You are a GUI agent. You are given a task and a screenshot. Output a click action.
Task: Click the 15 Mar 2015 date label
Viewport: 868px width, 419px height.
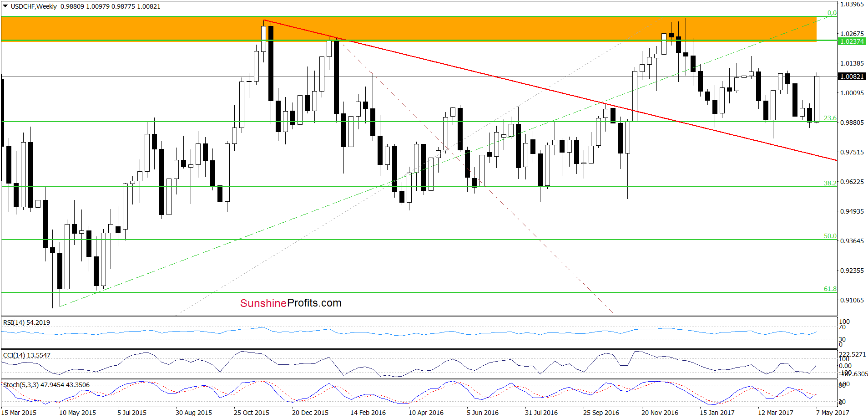(19, 413)
